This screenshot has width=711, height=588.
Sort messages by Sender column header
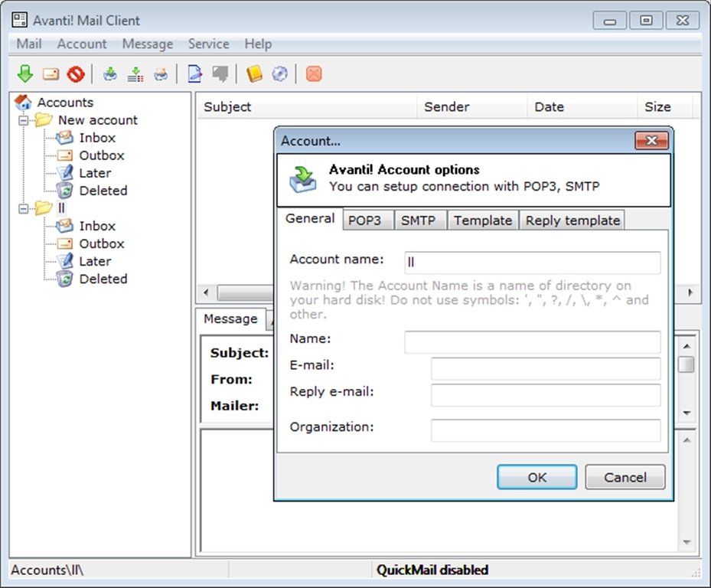pyautogui.click(x=471, y=106)
